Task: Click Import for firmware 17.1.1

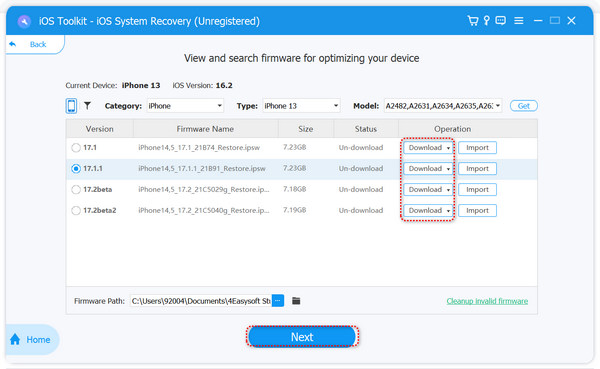Action: point(477,169)
